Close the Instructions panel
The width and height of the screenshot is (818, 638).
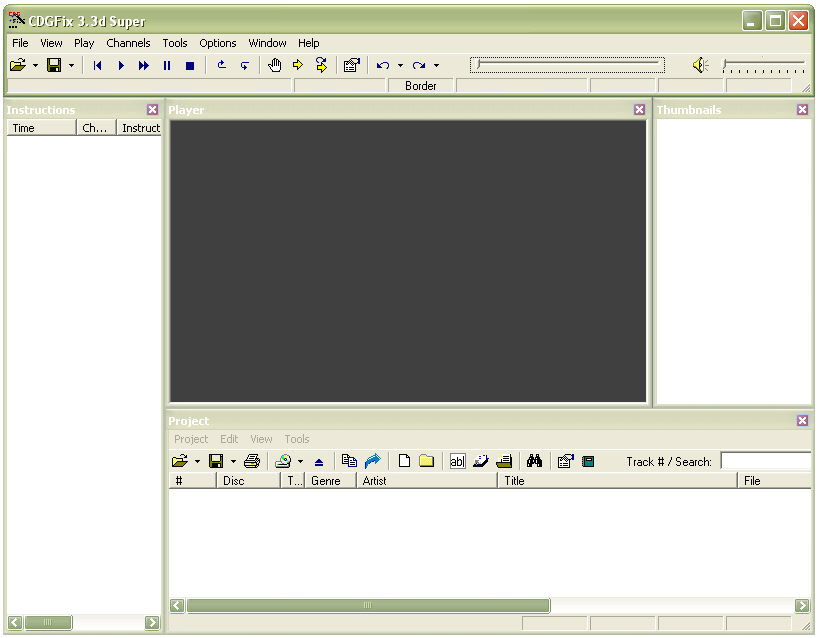pos(152,110)
